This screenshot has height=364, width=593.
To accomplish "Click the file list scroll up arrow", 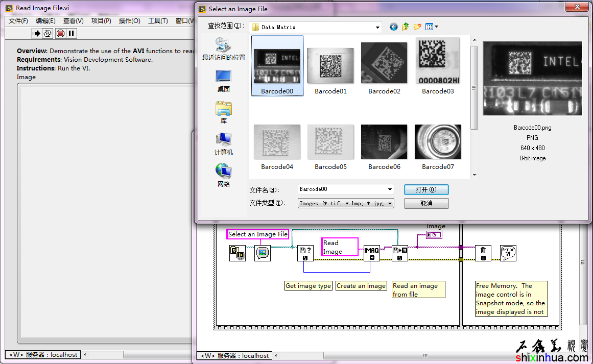I will point(475,40).
